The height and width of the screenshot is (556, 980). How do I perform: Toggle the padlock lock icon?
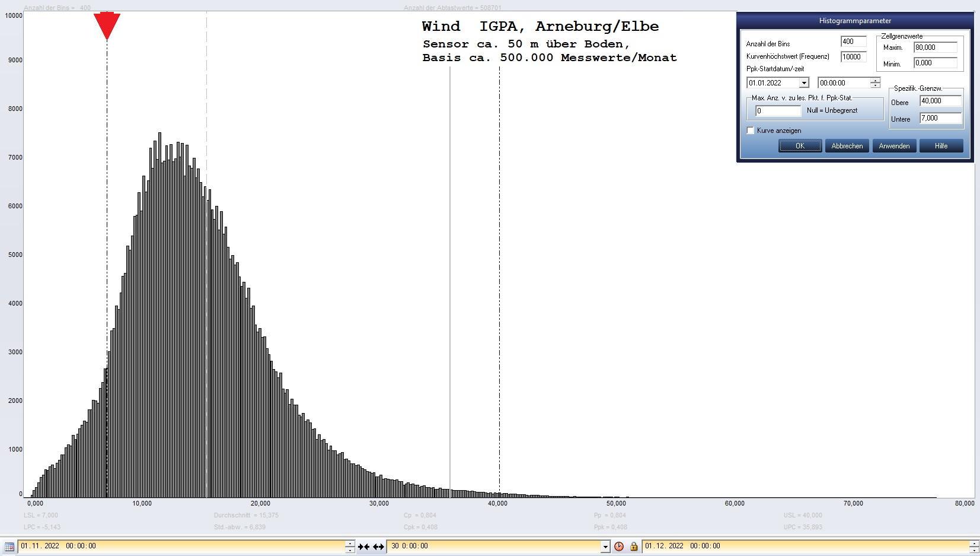tap(633, 547)
